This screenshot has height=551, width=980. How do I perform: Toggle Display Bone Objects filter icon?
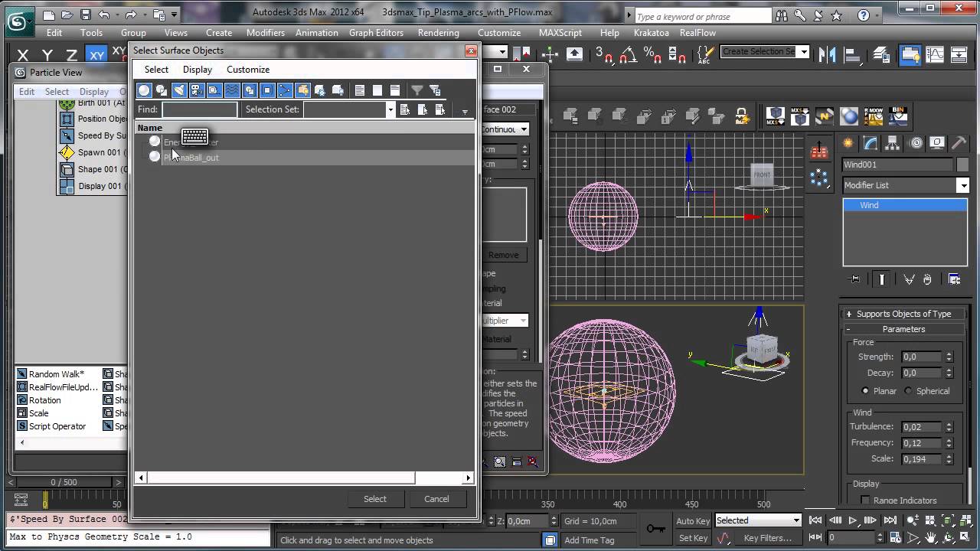pos(285,90)
